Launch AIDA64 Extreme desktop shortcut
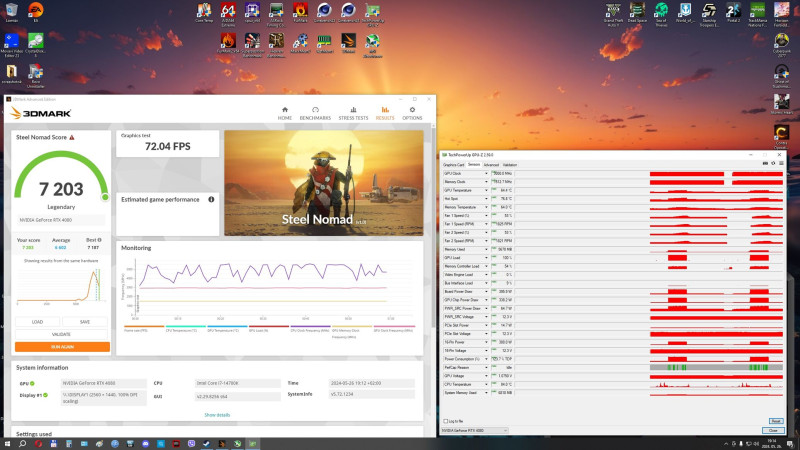Image resolution: width=800 pixels, height=450 pixels. tap(228, 14)
